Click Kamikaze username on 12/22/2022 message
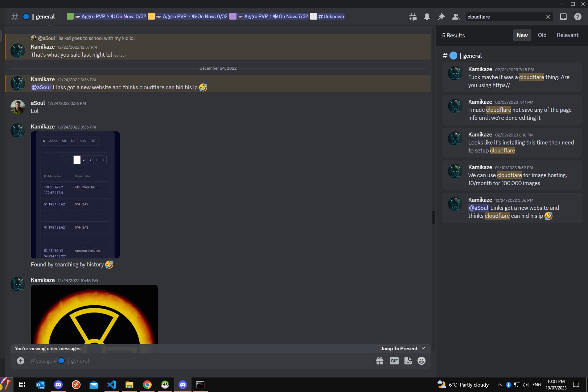 pos(43,47)
